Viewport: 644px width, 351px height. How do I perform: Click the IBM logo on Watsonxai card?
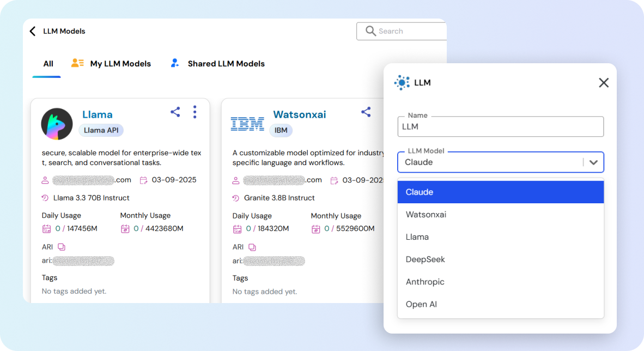coord(247,124)
